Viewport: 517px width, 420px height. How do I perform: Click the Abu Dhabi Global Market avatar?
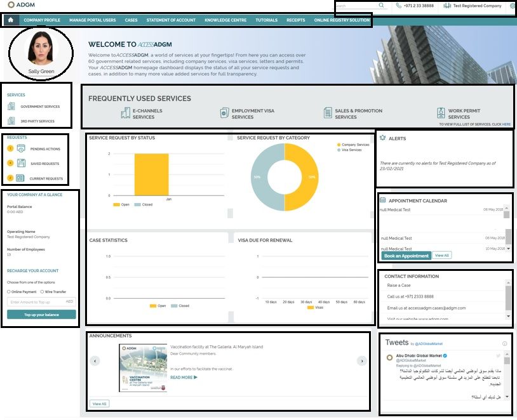point(389,357)
